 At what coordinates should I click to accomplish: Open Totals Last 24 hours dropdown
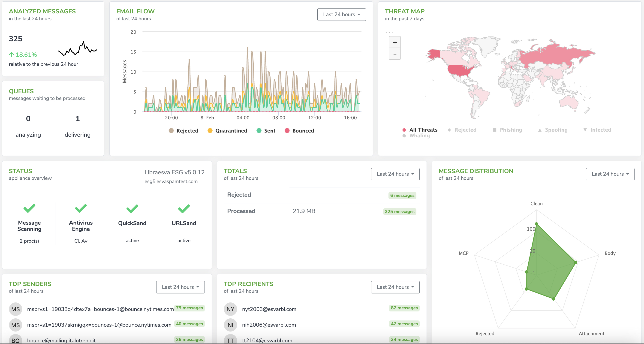[x=395, y=174]
